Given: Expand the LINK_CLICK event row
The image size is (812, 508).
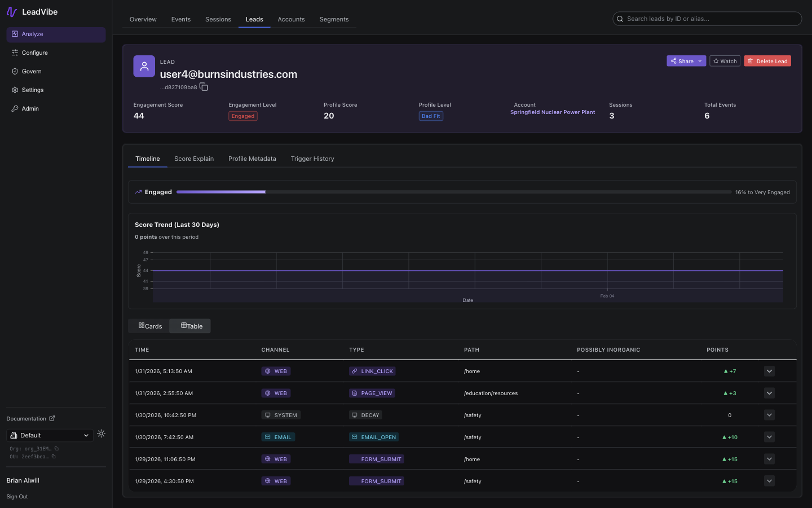Looking at the screenshot, I should pyautogui.click(x=769, y=371).
